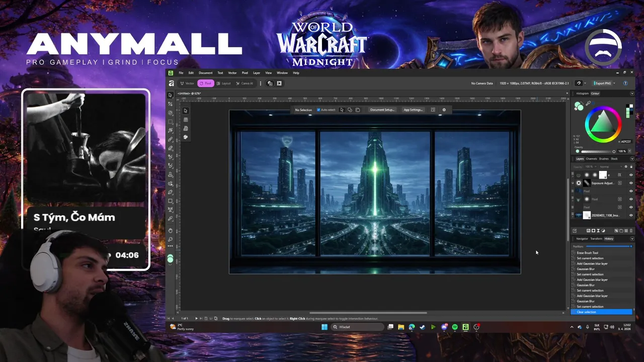Open more tools ellipsis in left toolbar
The width and height of the screenshot is (644, 362).
(x=170, y=246)
